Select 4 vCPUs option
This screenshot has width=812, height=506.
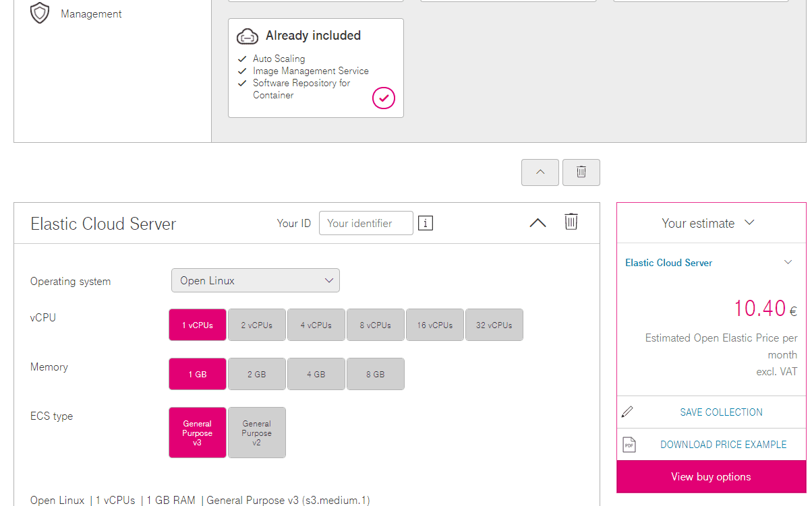(x=316, y=325)
